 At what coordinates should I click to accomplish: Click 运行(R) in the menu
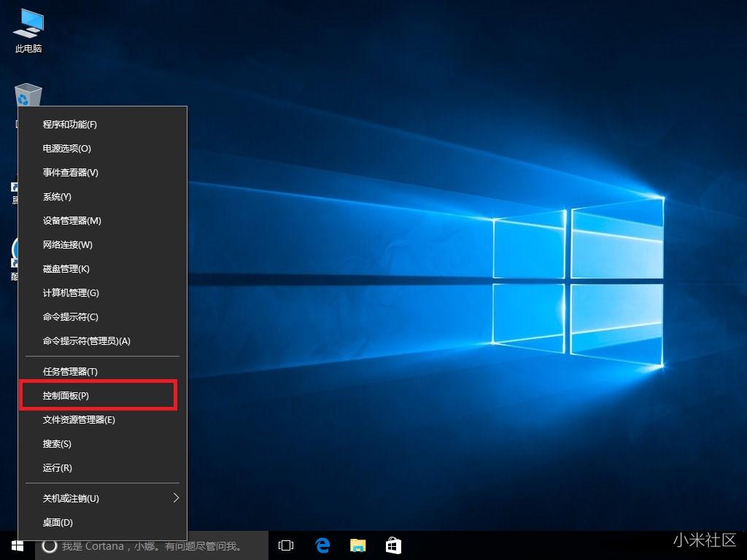tap(58, 468)
